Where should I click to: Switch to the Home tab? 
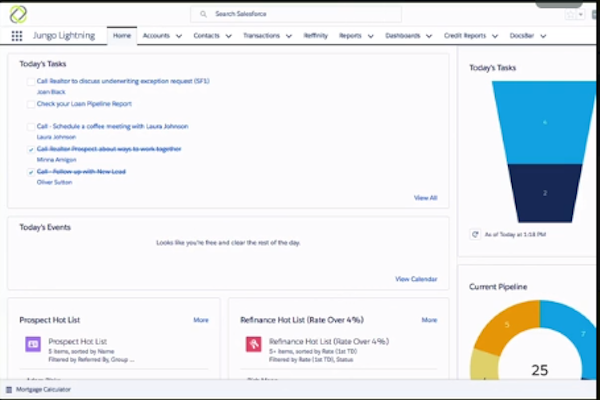click(122, 36)
